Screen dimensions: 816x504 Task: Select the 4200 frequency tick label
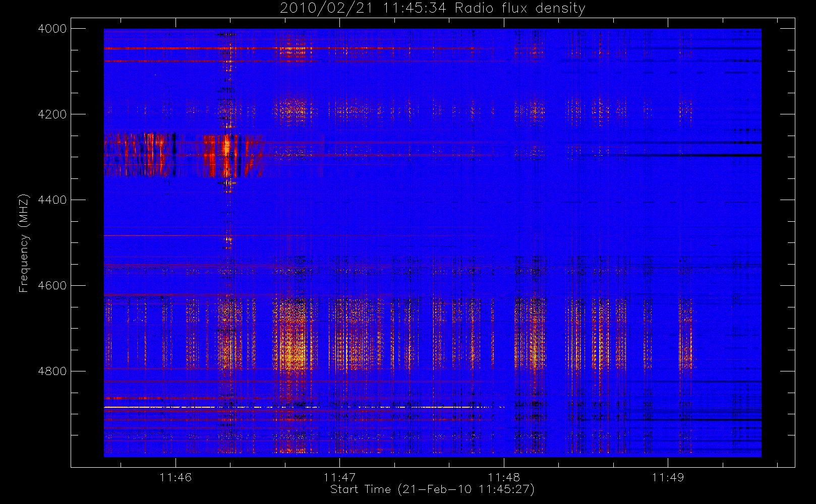[52, 114]
